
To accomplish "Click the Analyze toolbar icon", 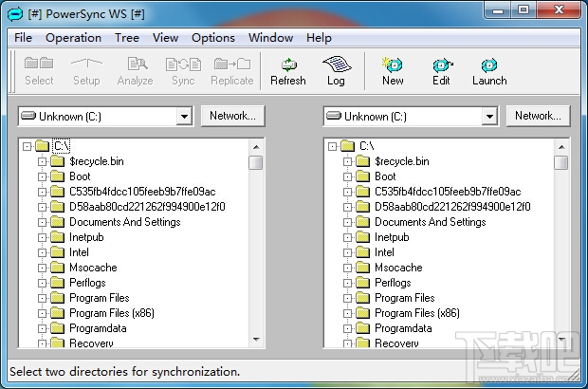I will tap(138, 64).
